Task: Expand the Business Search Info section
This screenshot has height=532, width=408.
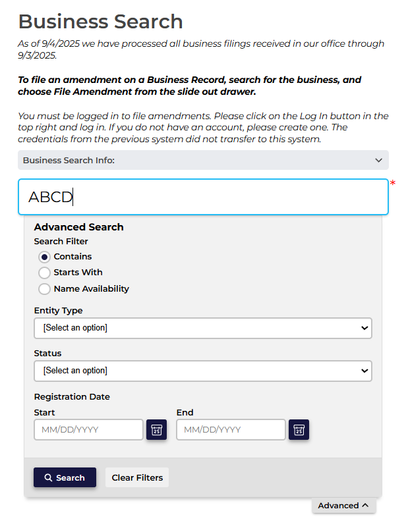Action: 202,160
